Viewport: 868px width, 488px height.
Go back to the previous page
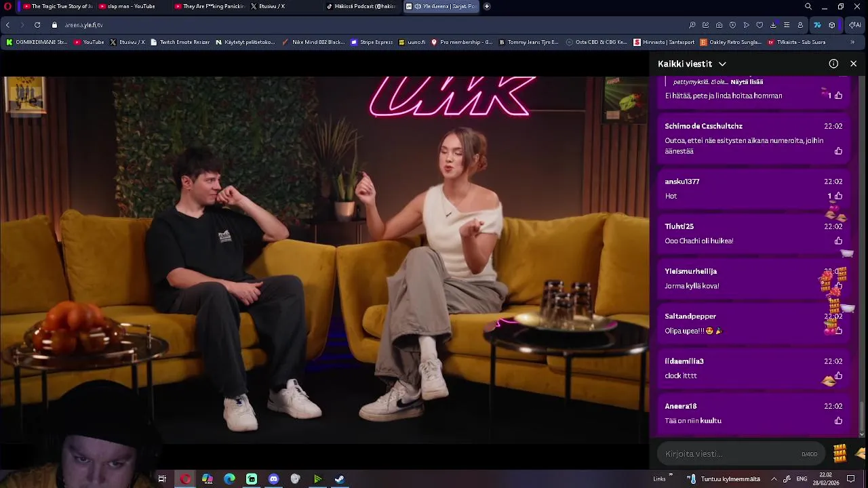(7, 25)
